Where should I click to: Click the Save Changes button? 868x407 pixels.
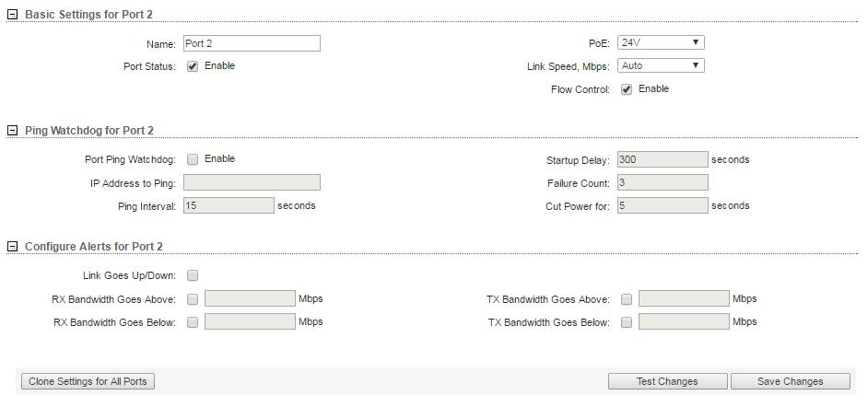[x=790, y=381]
